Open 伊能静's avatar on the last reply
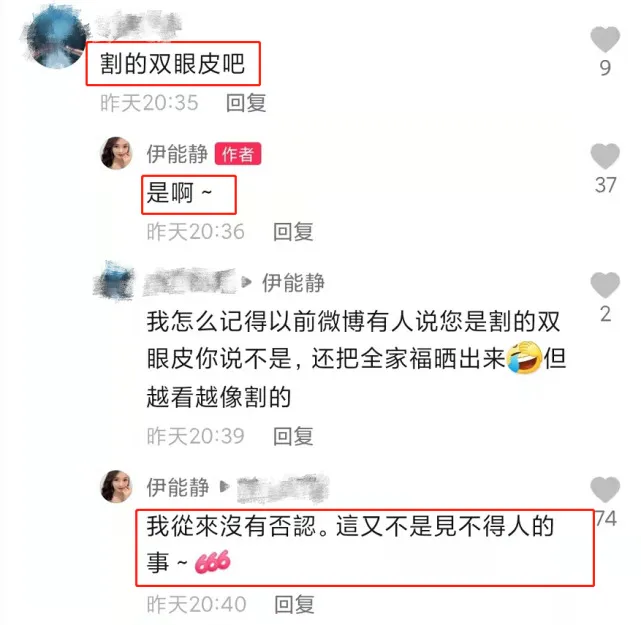This screenshot has width=641, height=625. 116,486
